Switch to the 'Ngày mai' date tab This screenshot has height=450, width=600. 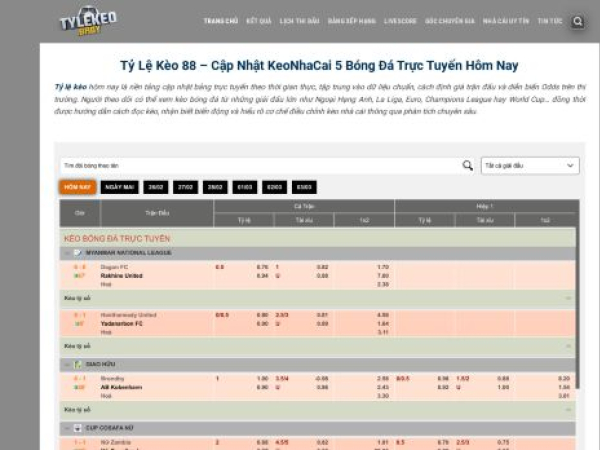pos(120,187)
